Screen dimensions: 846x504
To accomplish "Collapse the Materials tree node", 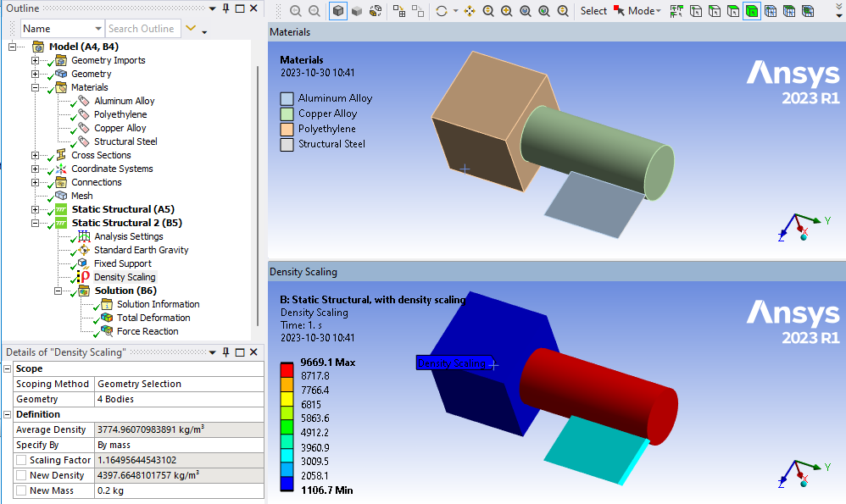I will (x=35, y=87).
